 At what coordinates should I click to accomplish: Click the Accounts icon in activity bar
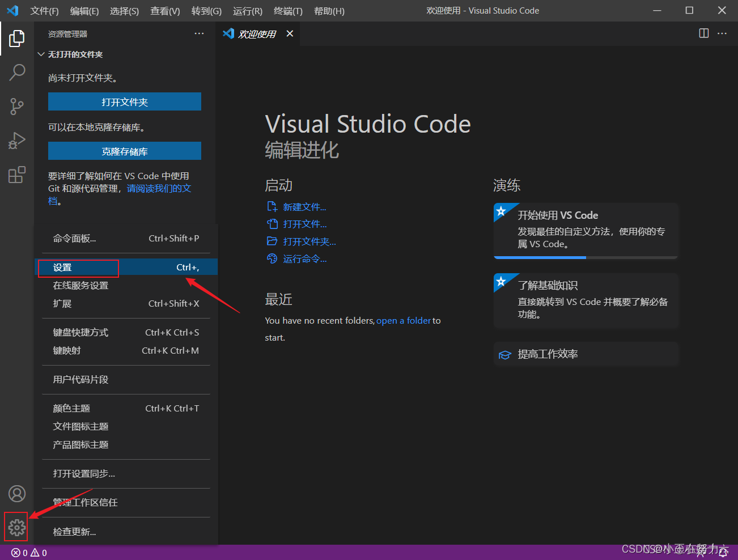tap(17, 494)
